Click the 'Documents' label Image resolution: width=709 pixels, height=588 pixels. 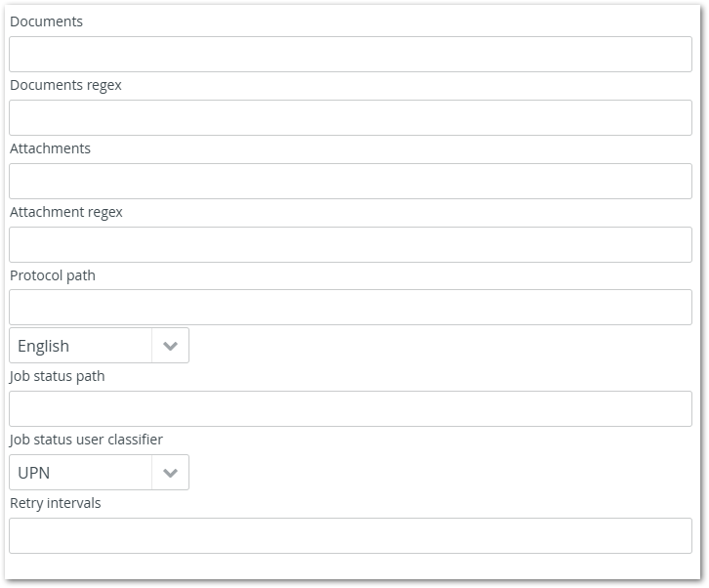point(46,21)
